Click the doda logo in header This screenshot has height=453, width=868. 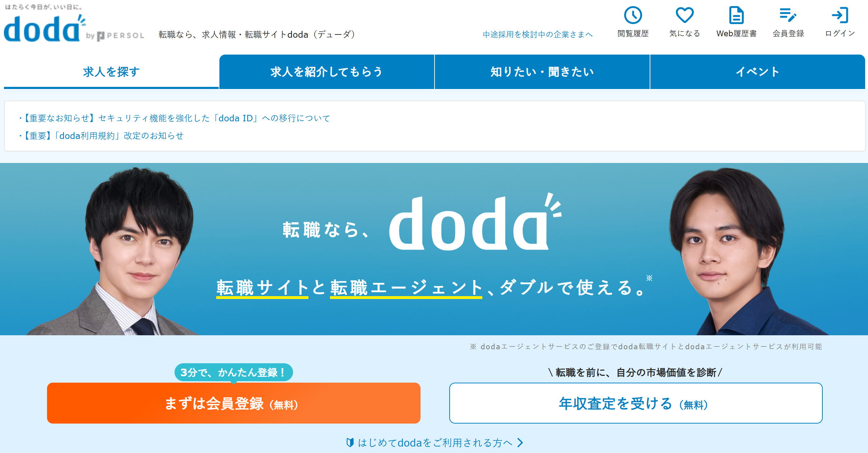click(x=42, y=29)
